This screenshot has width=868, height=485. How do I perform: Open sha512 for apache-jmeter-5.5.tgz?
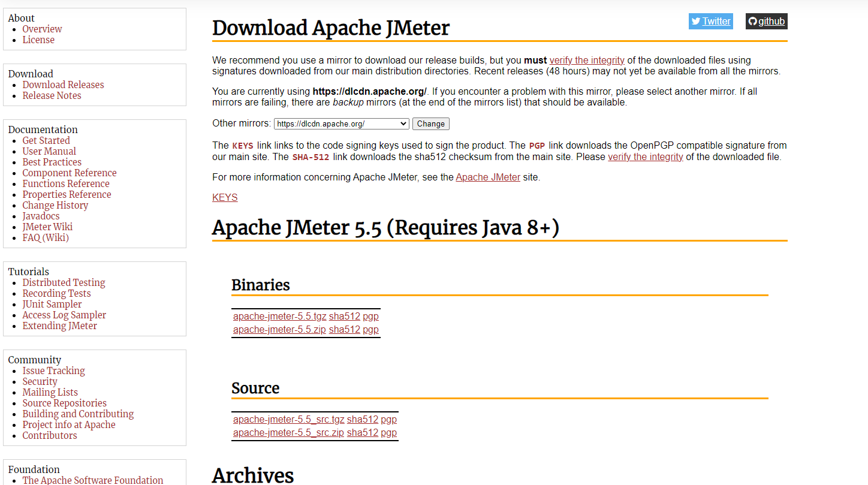tap(344, 316)
